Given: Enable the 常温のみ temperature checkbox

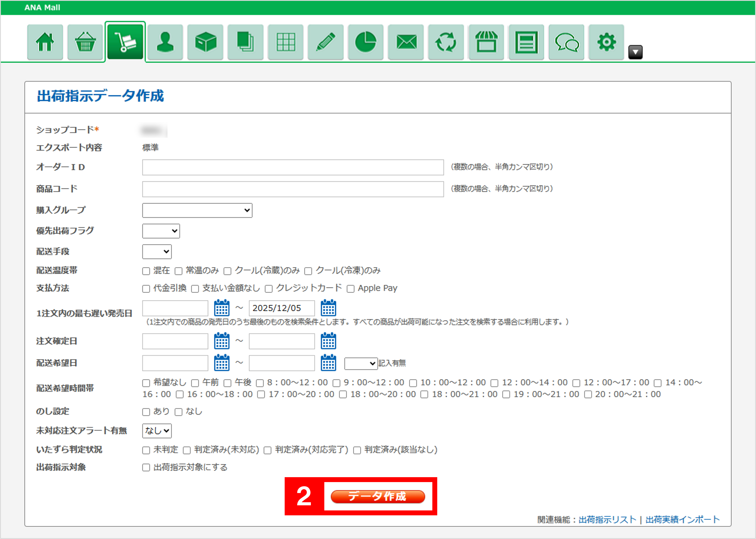Looking at the screenshot, I should point(179,271).
